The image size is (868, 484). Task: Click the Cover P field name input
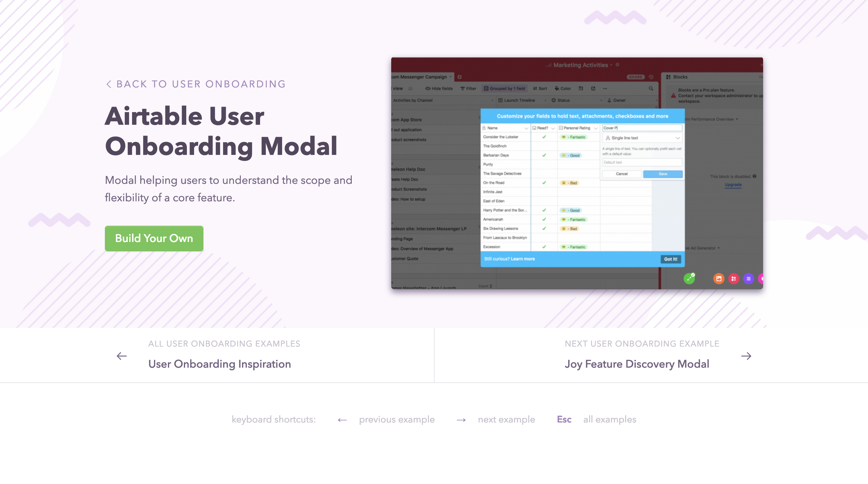642,128
